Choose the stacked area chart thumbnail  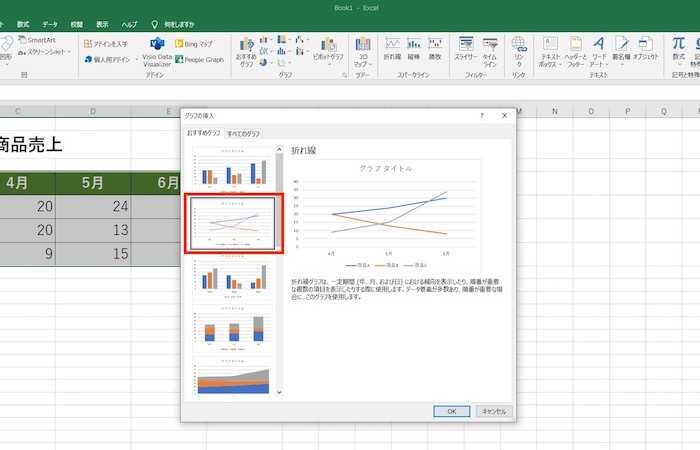(232, 376)
